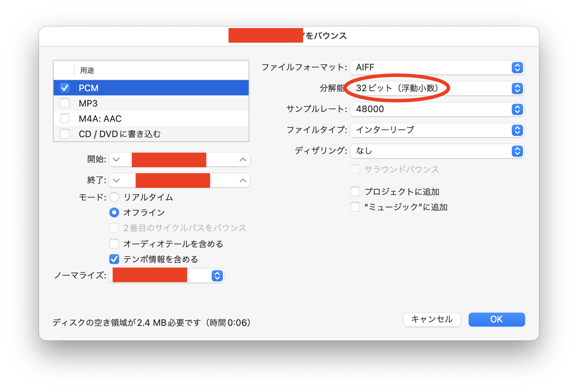The image size is (578, 392).
Task: Click the 終了 increment chevron arrow
Action: [x=243, y=180]
